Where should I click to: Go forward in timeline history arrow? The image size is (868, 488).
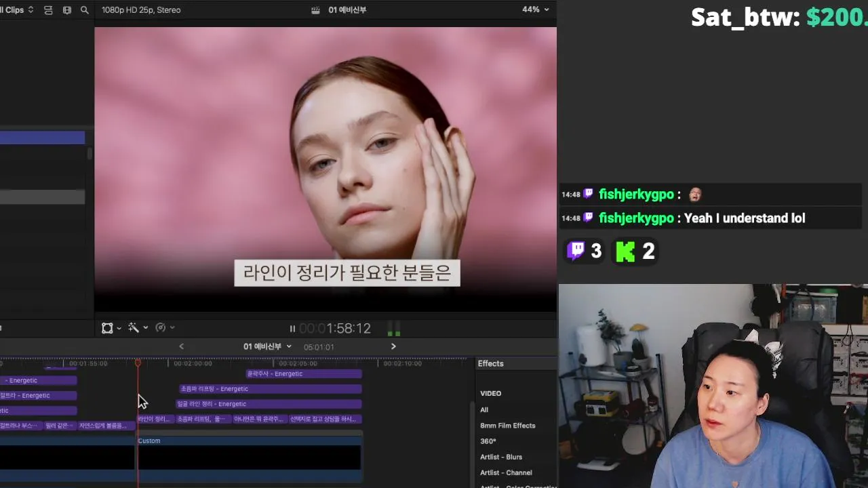point(393,346)
